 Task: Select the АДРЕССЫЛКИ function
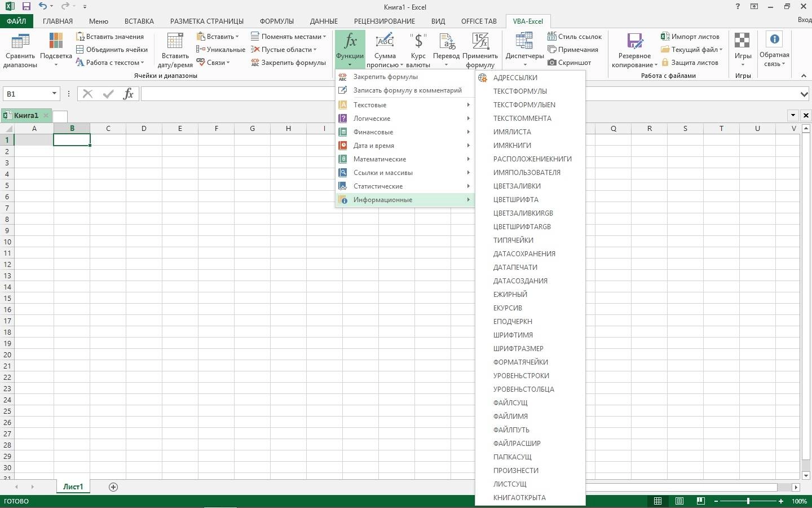pos(530,78)
